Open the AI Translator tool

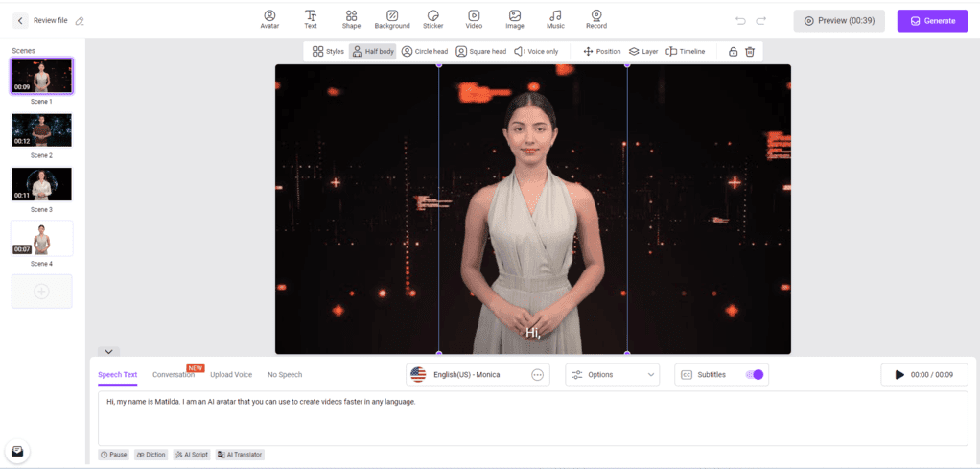click(240, 455)
